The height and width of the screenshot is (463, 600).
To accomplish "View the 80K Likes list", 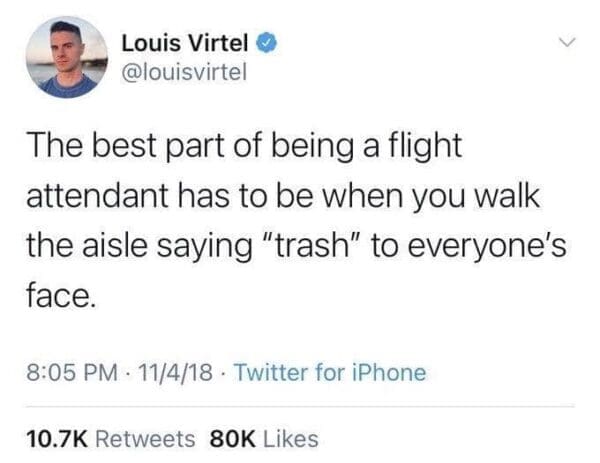I will [263, 439].
